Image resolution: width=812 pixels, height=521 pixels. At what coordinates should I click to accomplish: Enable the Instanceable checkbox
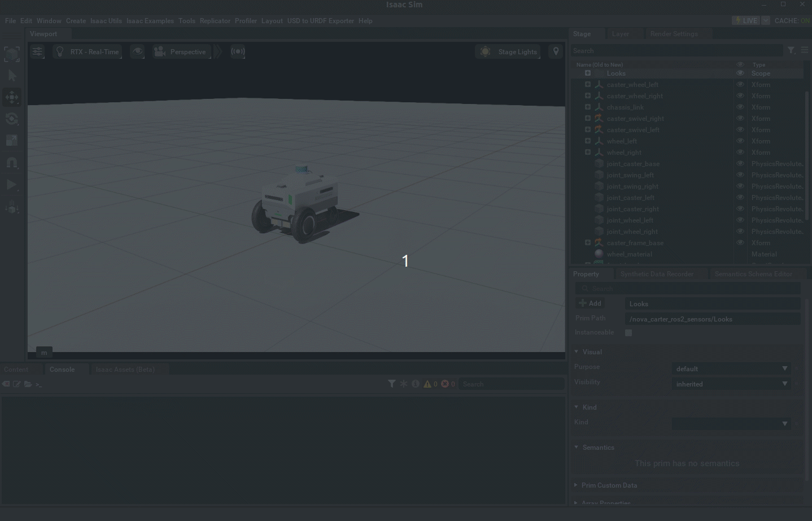(628, 332)
